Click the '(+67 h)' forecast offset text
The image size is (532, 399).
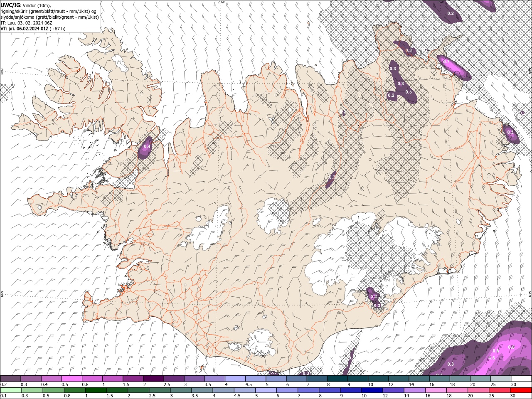[x=57, y=29]
